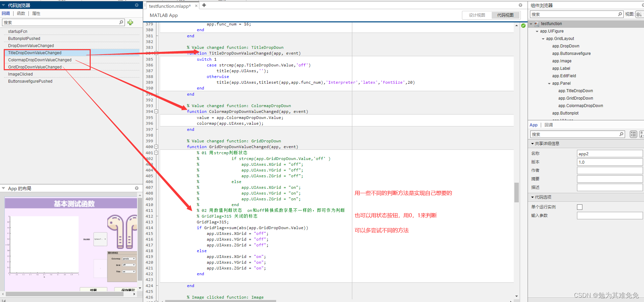Switch to the Functions tab in Code Browser
Image resolution: width=644 pixels, height=302 pixels.
coord(21,14)
